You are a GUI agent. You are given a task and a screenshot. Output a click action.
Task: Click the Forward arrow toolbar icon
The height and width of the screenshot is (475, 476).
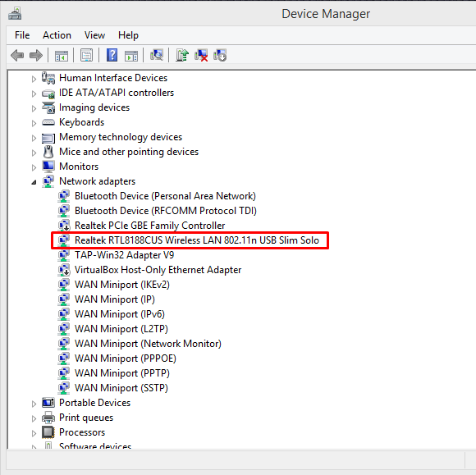click(36, 56)
